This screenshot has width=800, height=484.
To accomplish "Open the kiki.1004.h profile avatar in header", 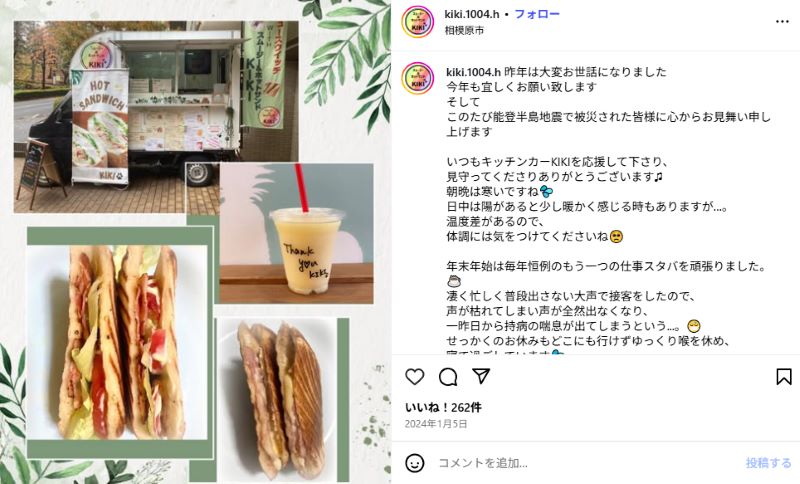I will [417, 21].
